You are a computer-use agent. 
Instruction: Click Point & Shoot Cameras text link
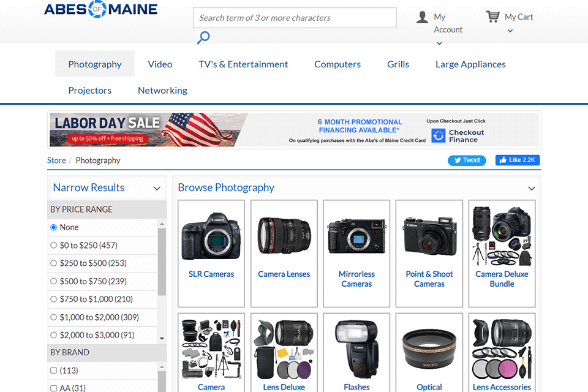(x=429, y=279)
